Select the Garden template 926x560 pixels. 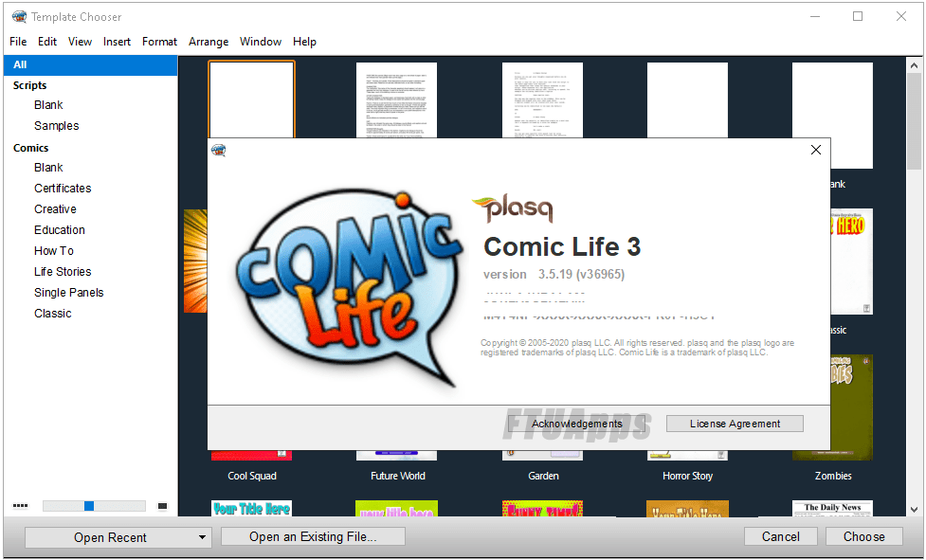point(543,456)
